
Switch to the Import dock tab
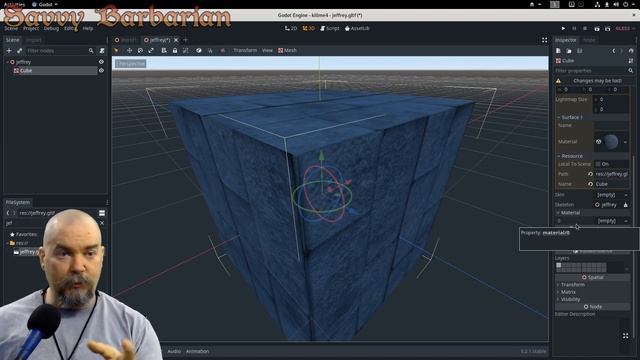pyautogui.click(x=33, y=40)
